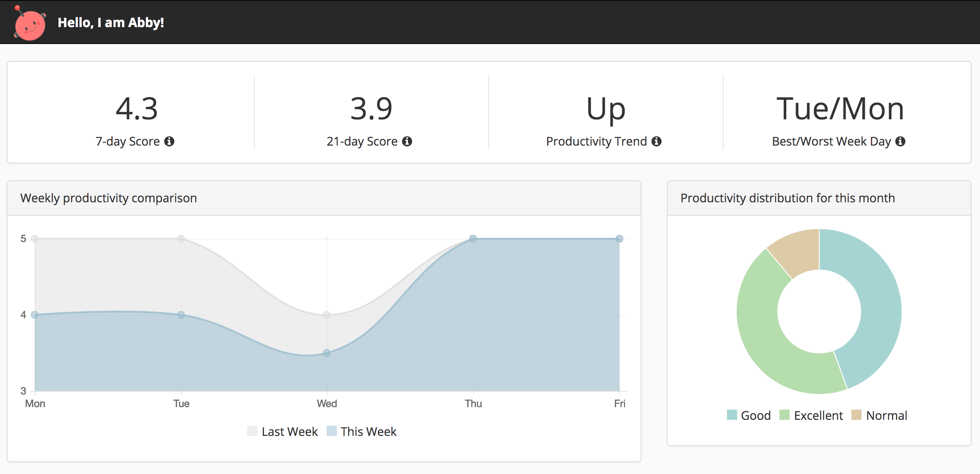
Task: Click the Best/Worst Week Day info icon
Action: pyautogui.click(x=900, y=141)
